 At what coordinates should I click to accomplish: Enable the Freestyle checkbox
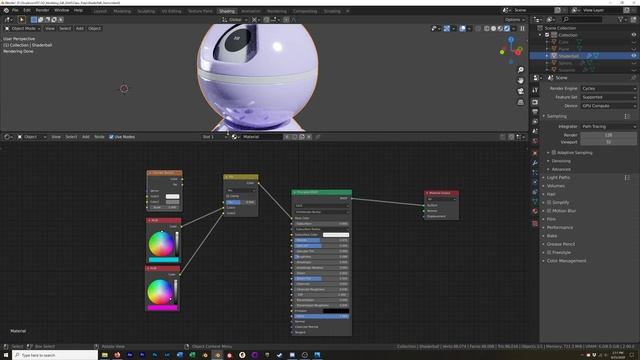(549, 253)
